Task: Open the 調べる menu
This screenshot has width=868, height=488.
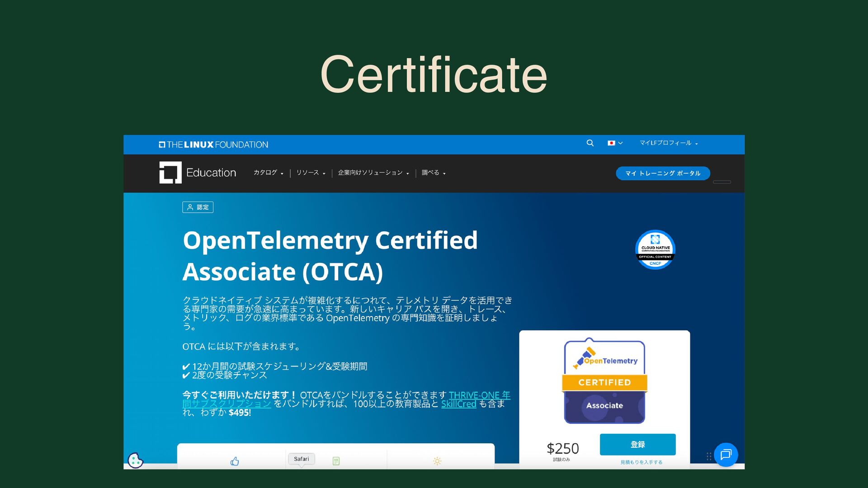Action: [x=434, y=173]
